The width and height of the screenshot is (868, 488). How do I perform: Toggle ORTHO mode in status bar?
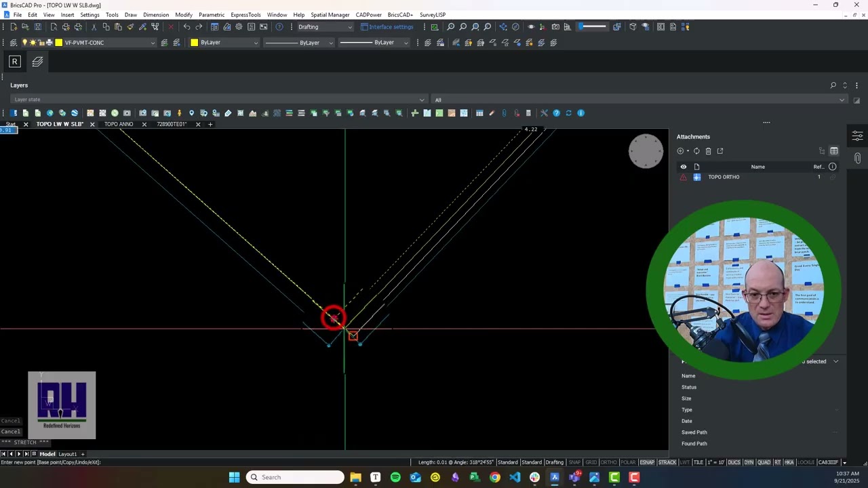[x=608, y=462]
